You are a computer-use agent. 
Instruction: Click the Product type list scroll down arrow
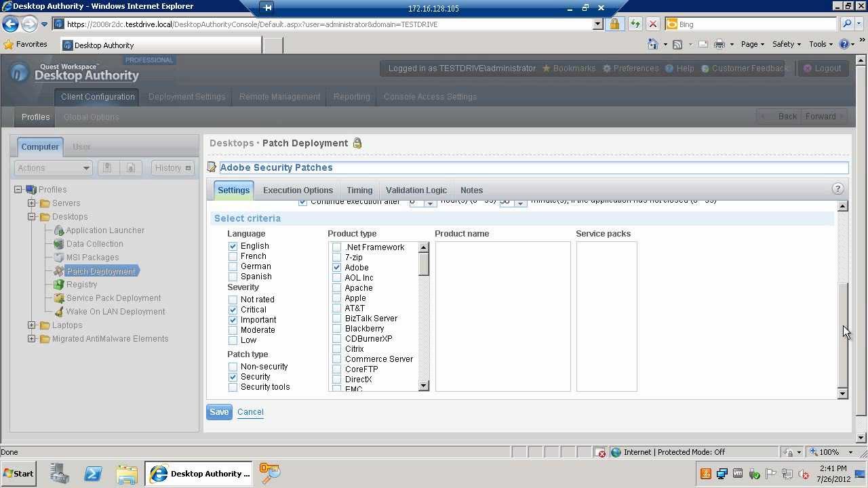pos(424,386)
